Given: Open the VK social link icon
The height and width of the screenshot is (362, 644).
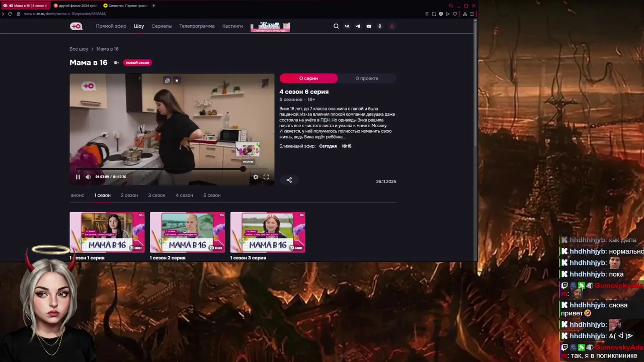Looking at the screenshot, I should (x=347, y=26).
